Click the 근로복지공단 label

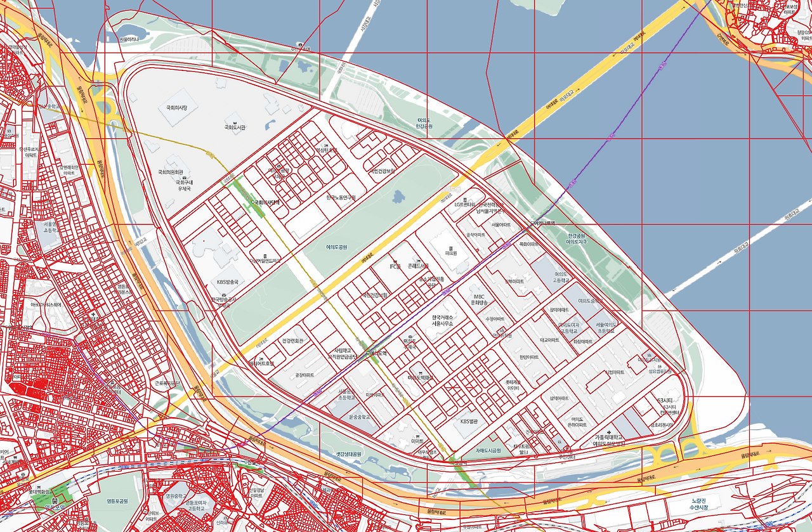click(x=167, y=384)
